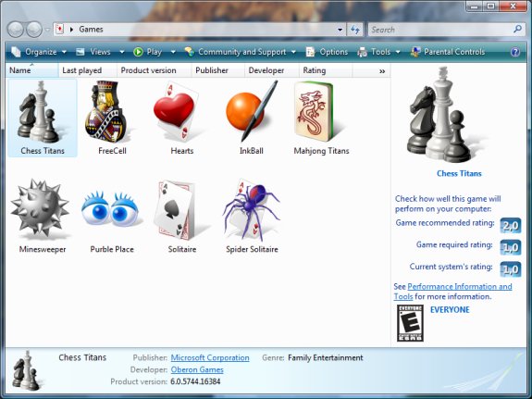Click the Games folder icon in address bar
The width and height of the screenshot is (532, 399).
(x=59, y=30)
